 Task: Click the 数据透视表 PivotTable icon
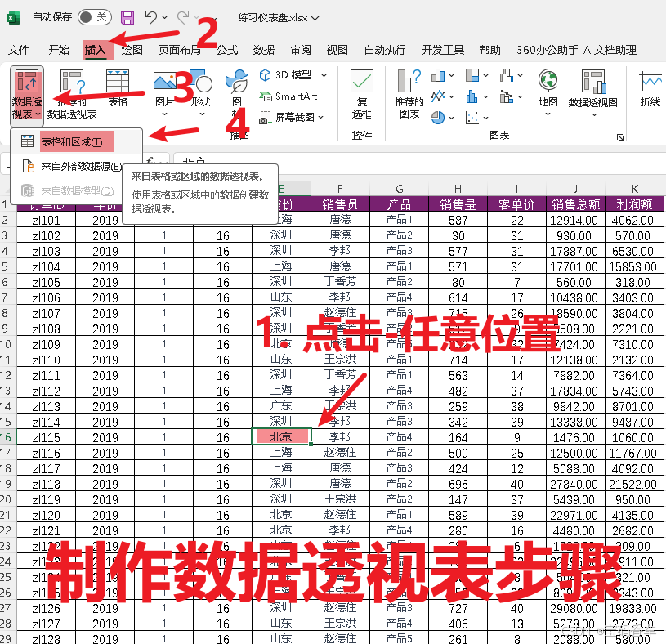tap(27, 82)
